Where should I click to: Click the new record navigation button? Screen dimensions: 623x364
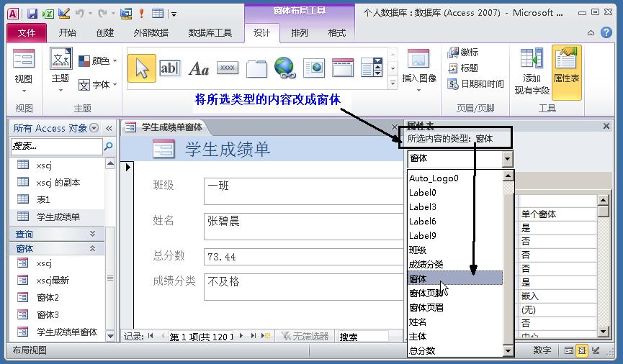click(x=266, y=336)
